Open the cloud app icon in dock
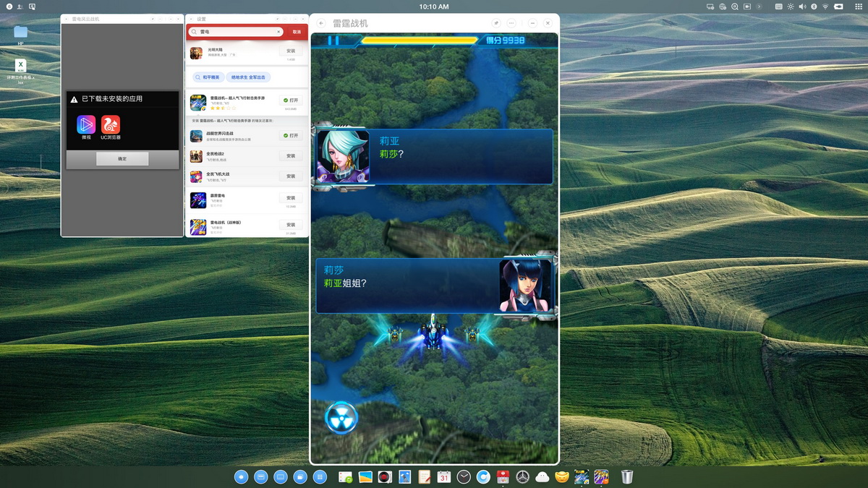The width and height of the screenshot is (868, 488). tap(542, 477)
